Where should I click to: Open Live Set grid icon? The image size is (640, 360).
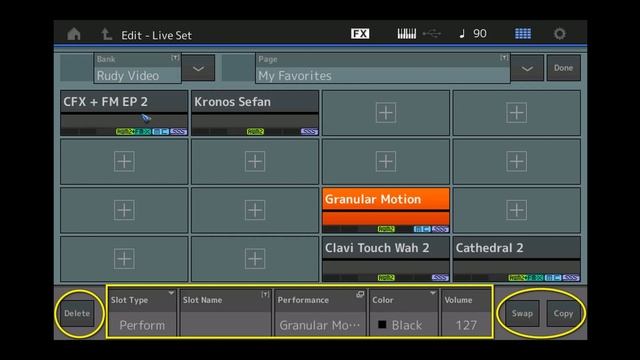tap(523, 33)
